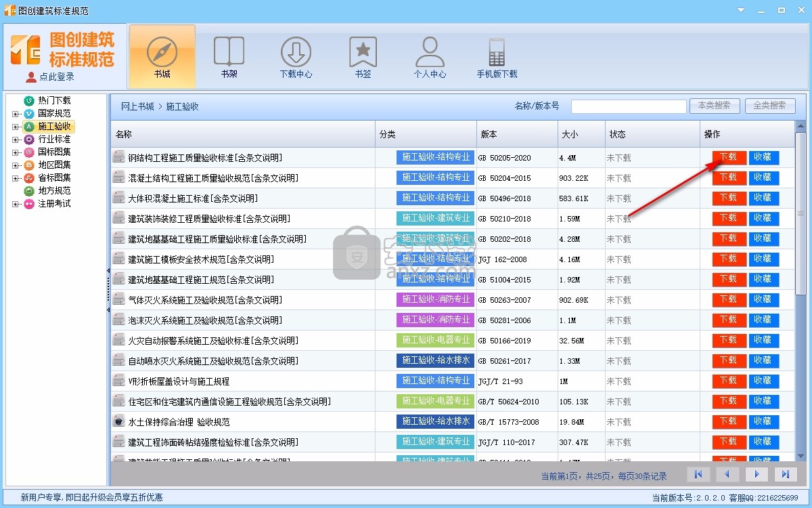Go to the next results page
812x508 pixels.
(757, 474)
